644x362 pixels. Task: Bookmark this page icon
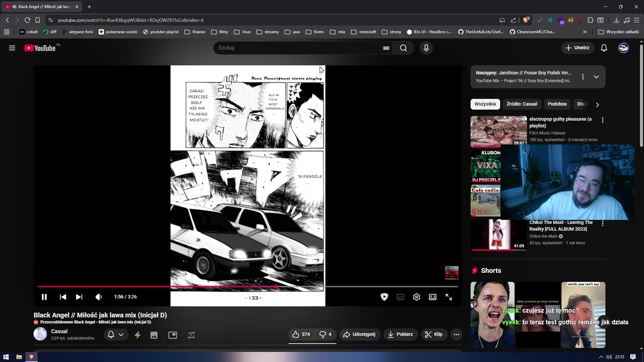click(37, 20)
